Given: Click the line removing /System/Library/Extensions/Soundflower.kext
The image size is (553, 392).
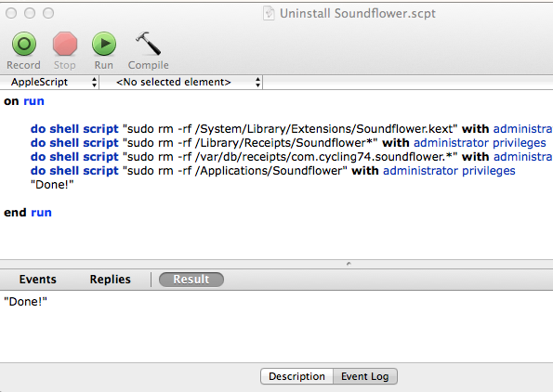Looking at the screenshot, I should pos(291,129).
